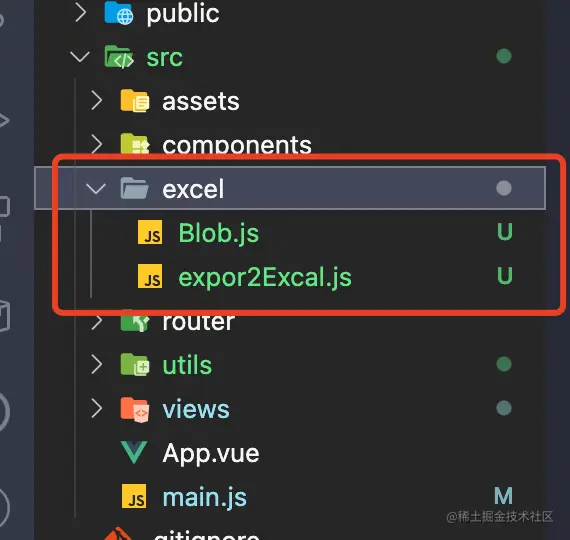Click the assets folder icon
Screen dimensions: 570x540
(x=135, y=101)
